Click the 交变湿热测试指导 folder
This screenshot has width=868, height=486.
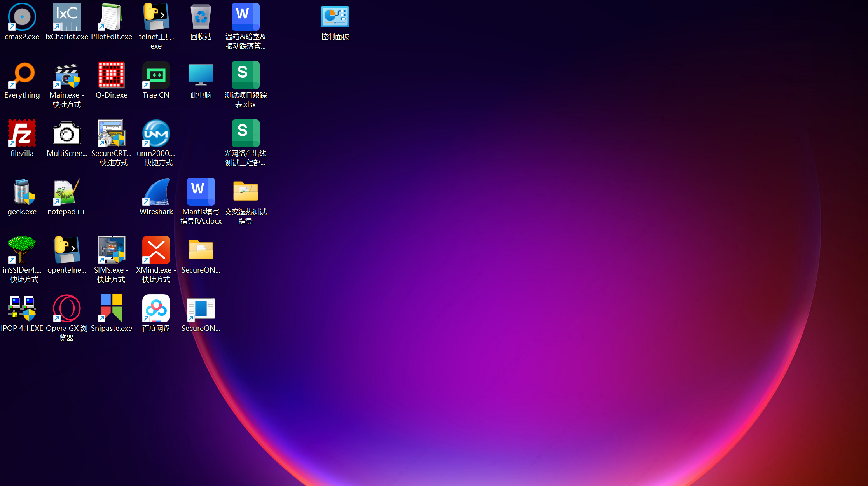246,201
